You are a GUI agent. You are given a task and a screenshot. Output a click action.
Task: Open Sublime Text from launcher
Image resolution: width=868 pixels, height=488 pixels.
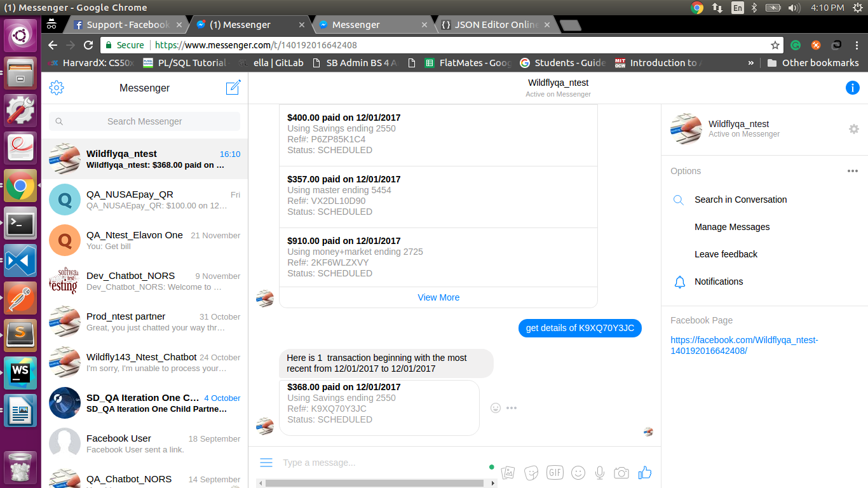(20, 335)
